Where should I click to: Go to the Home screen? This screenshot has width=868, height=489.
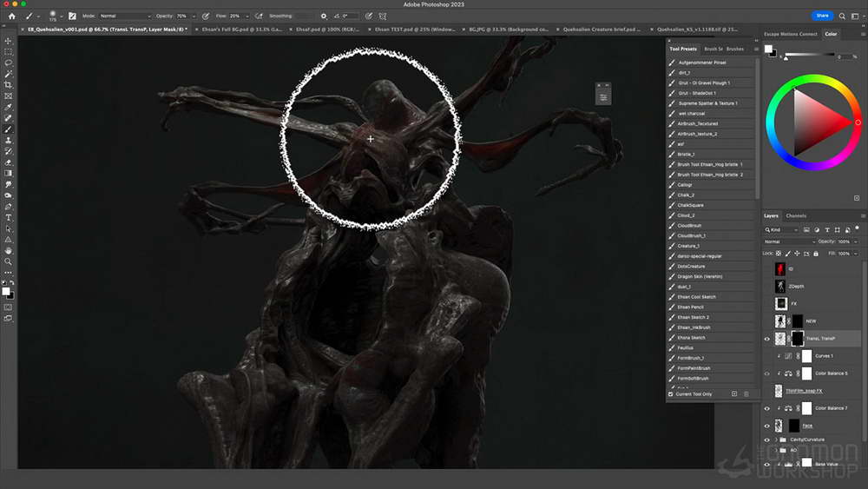click(x=11, y=16)
